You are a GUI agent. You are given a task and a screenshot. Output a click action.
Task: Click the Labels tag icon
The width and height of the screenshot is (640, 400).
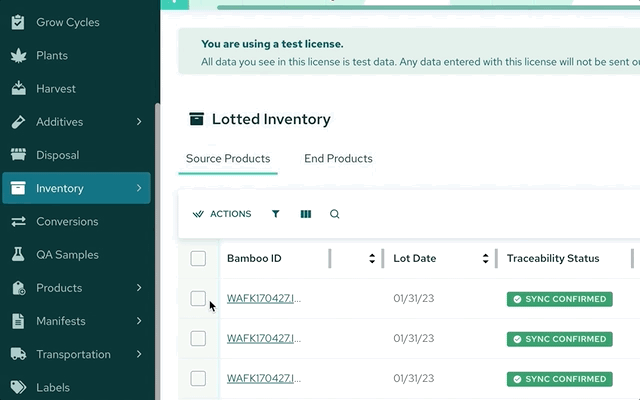pyautogui.click(x=18, y=387)
